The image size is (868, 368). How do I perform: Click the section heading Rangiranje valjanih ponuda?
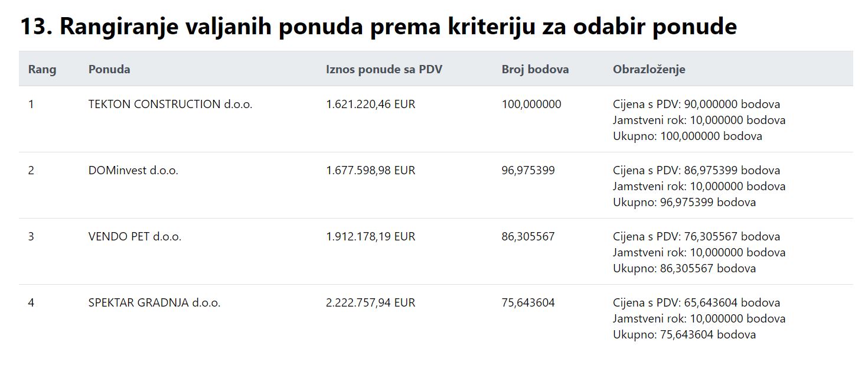point(378,27)
